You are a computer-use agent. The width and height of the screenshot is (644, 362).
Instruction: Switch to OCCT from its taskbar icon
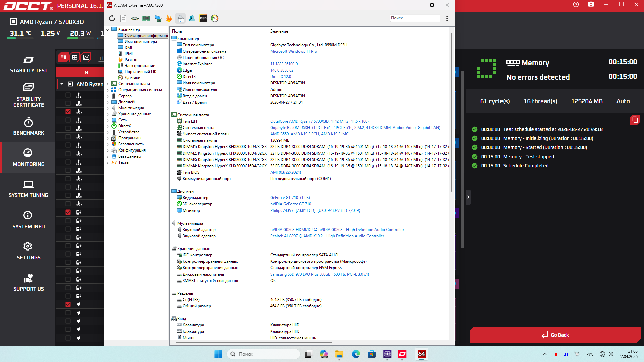[402, 354]
